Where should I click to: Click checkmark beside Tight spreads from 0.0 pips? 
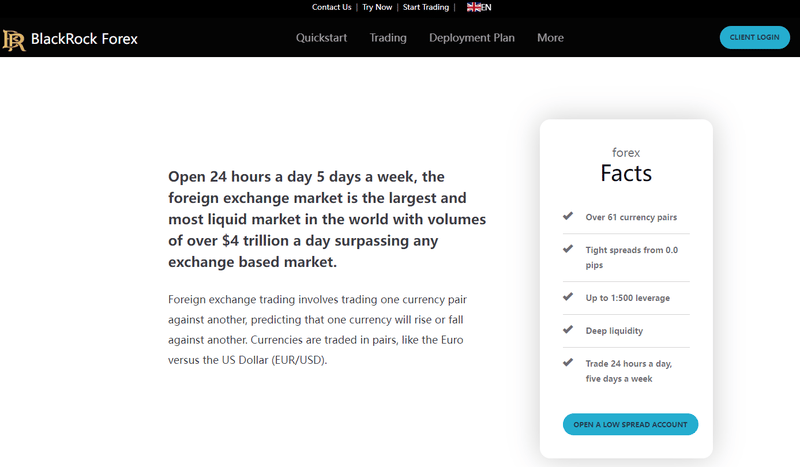568,249
